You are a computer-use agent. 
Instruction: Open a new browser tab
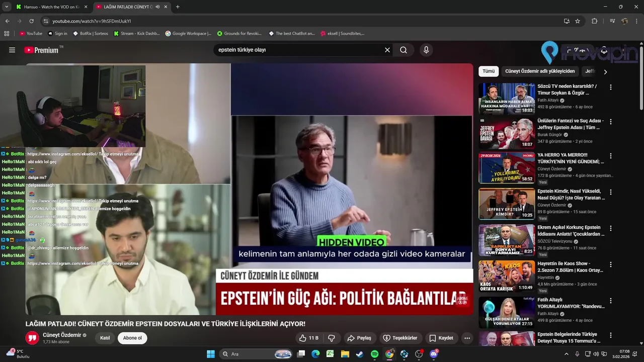[x=178, y=7]
